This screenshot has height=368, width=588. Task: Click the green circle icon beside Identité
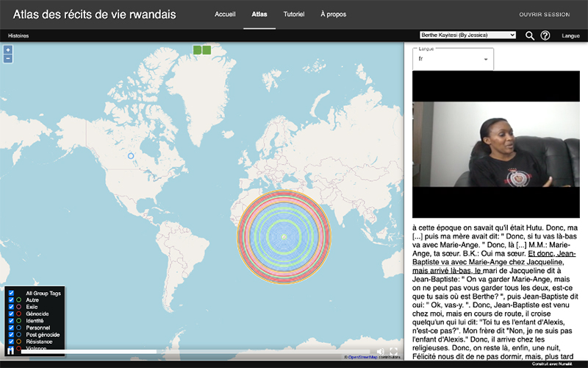tap(19, 321)
